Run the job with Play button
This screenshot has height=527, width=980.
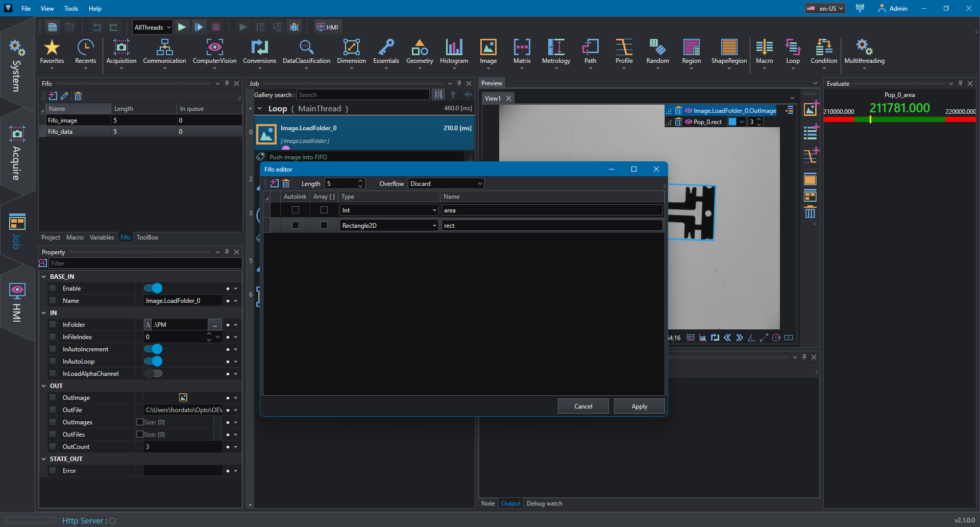(182, 27)
